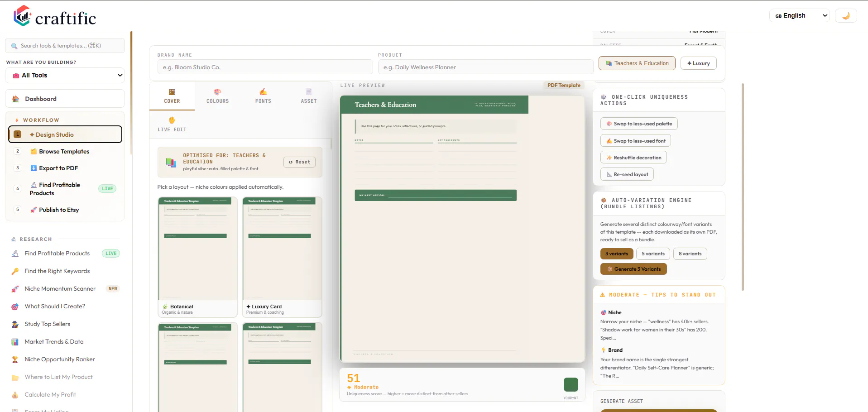Open Study Top Sellers
Image resolution: width=868 pixels, height=412 pixels.
pyautogui.click(x=65, y=324)
